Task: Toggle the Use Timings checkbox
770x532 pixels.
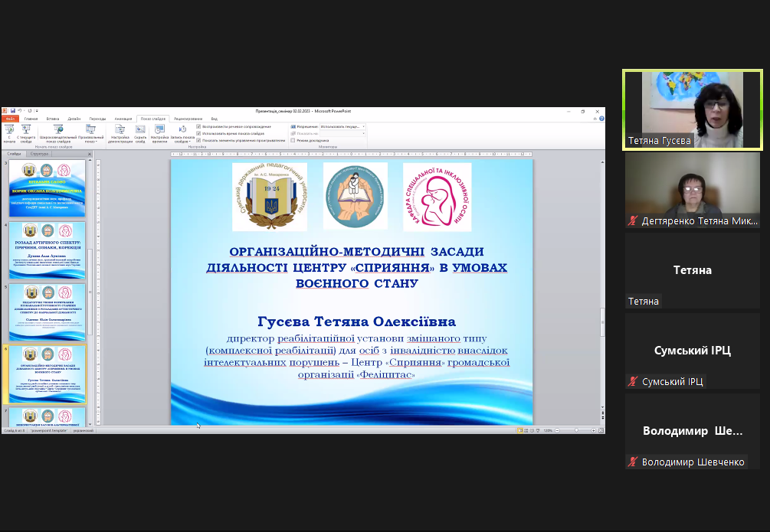Action: point(199,133)
